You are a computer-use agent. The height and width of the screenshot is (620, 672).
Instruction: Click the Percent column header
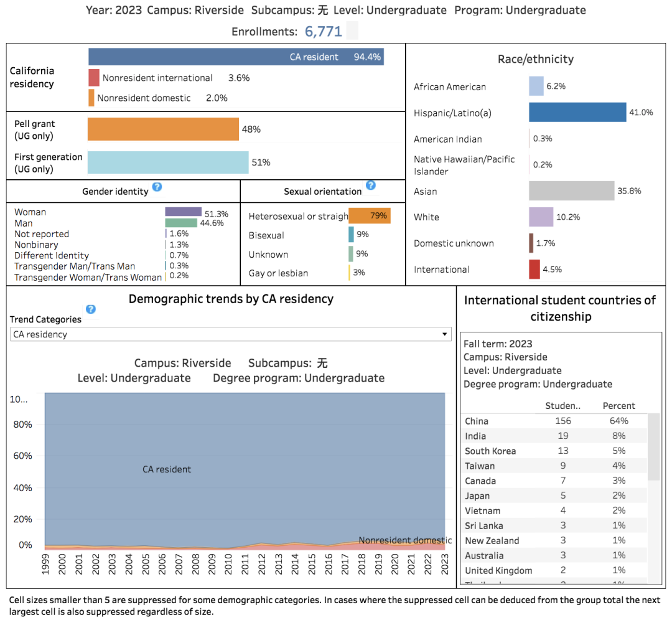click(619, 406)
